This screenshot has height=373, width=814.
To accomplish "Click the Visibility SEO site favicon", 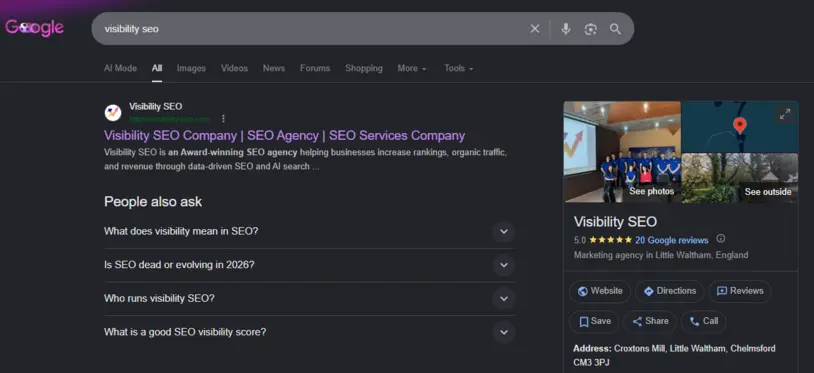I will (x=113, y=113).
